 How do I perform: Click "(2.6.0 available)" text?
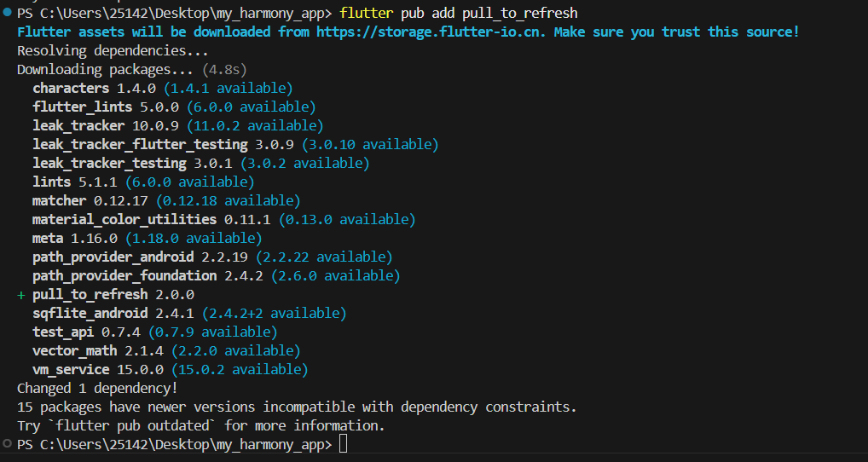coord(335,276)
